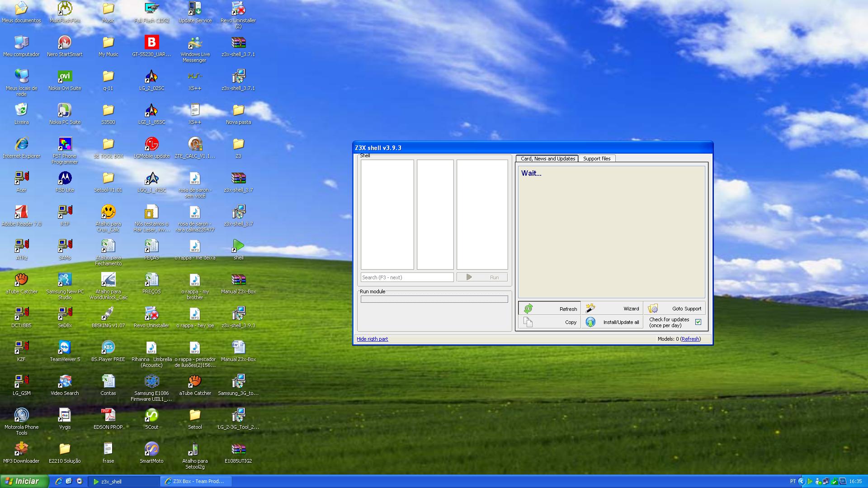Switch to z3x_shell taskbar item
This screenshot has width=868, height=488.
(x=124, y=482)
